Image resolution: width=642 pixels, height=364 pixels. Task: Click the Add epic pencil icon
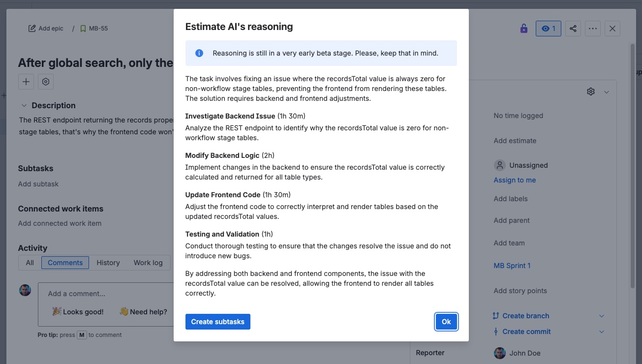pyautogui.click(x=32, y=29)
